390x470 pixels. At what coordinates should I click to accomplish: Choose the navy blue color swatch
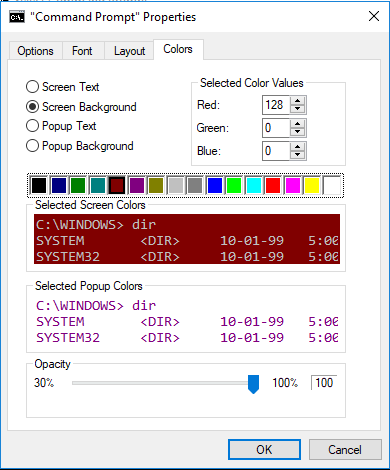point(59,185)
